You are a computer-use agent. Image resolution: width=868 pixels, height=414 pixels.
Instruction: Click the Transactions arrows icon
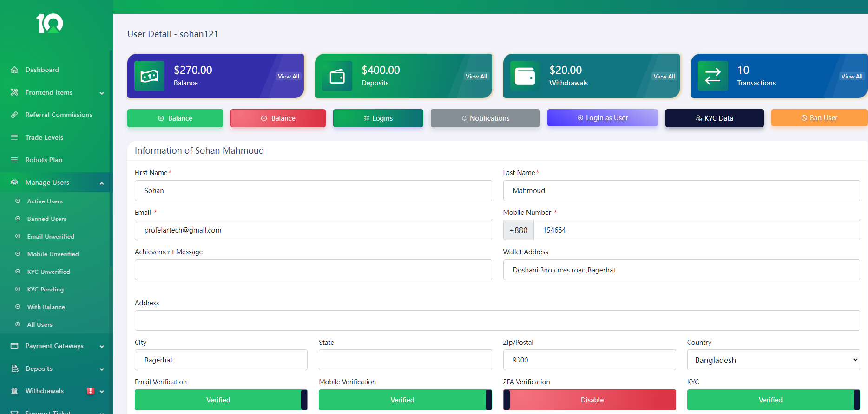(x=712, y=76)
